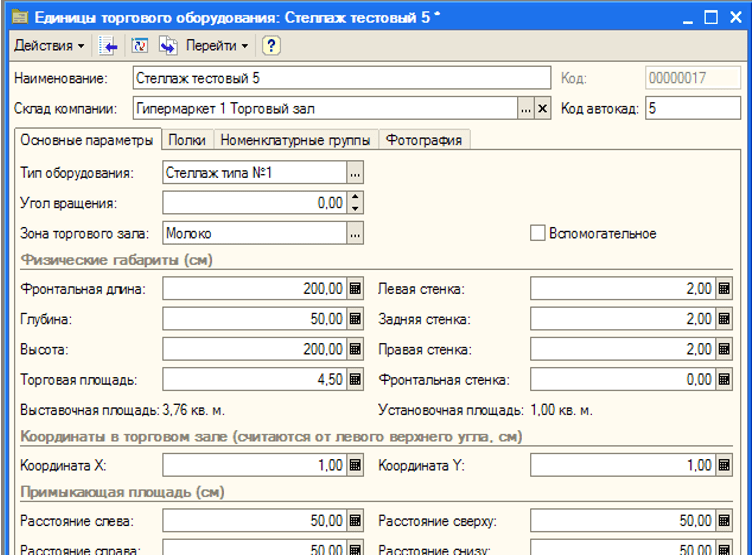Click the Зона торгового зала field
This screenshot has height=558, width=753.
(255, 233)
